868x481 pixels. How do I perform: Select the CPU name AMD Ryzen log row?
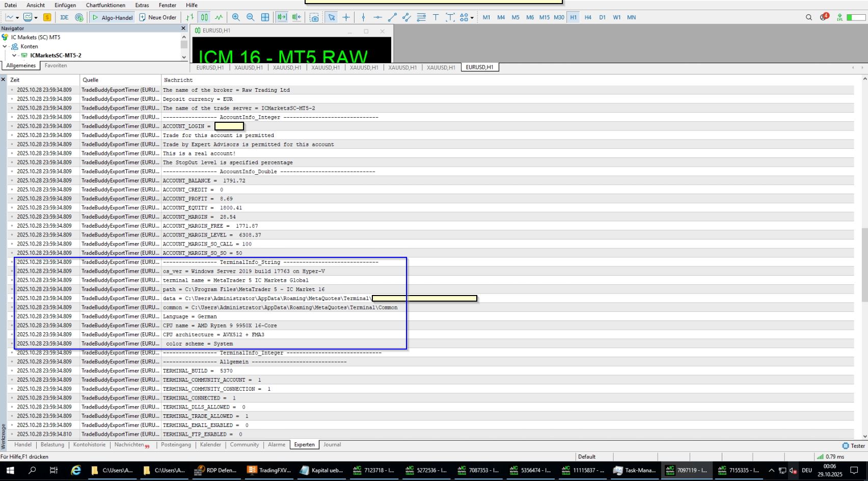431,326
